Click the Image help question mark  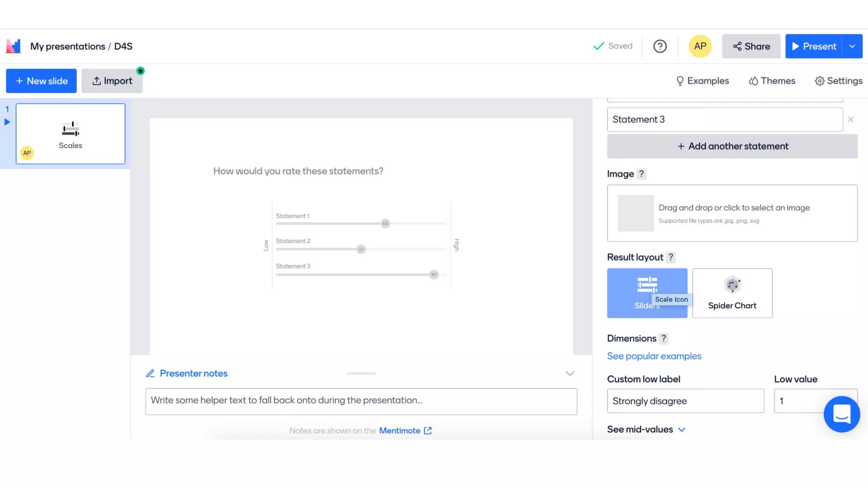tap(641, 174)
